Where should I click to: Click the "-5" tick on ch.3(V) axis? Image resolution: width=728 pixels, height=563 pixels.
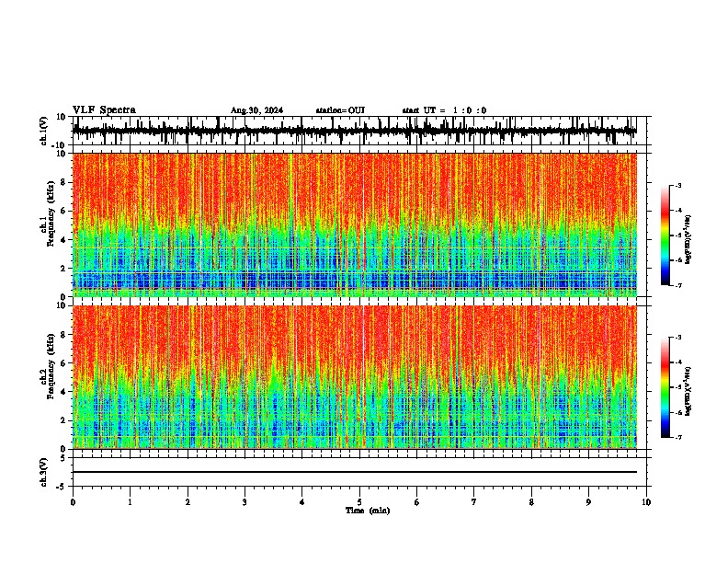click(x=62, y=487)
